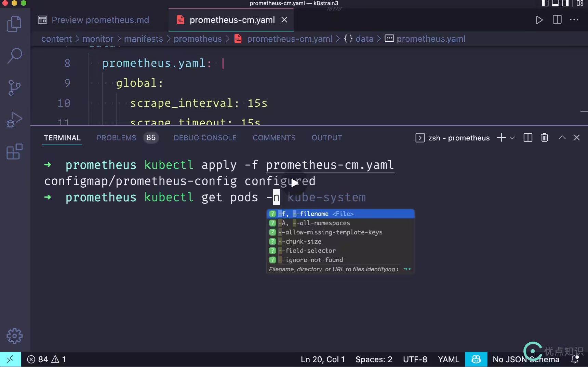Toggle the bottom panel layout icon

[x=556, y=3]
